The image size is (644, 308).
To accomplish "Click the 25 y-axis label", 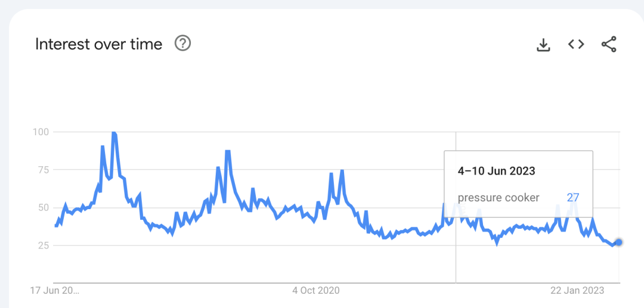I will (43, 245).
